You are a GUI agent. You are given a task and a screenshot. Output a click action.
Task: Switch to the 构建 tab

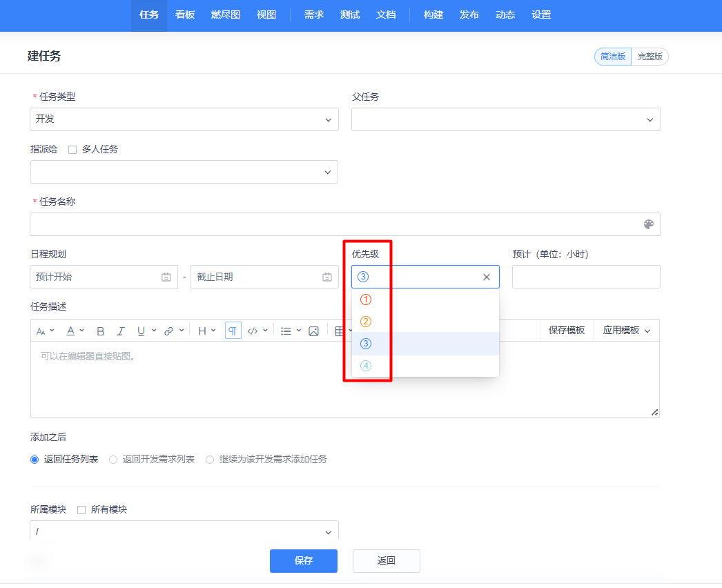pyautogui.click(x=433, y=15)
